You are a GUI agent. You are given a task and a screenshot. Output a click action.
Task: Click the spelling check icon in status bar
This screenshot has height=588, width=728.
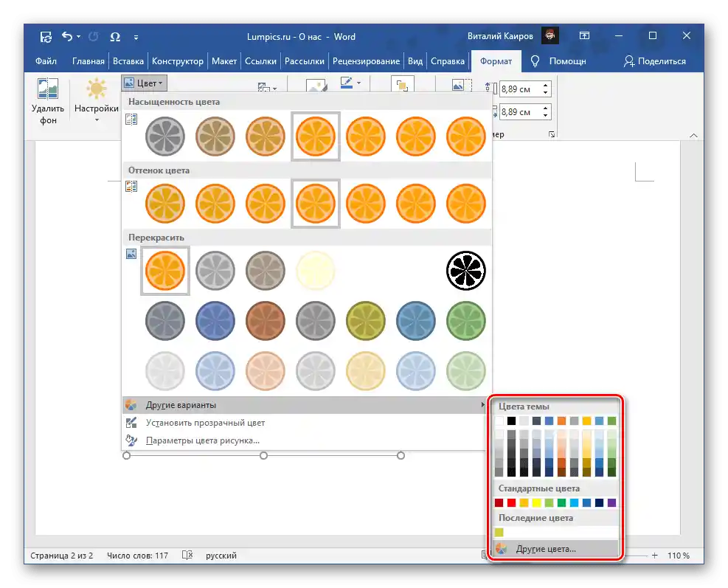point(187,556)
